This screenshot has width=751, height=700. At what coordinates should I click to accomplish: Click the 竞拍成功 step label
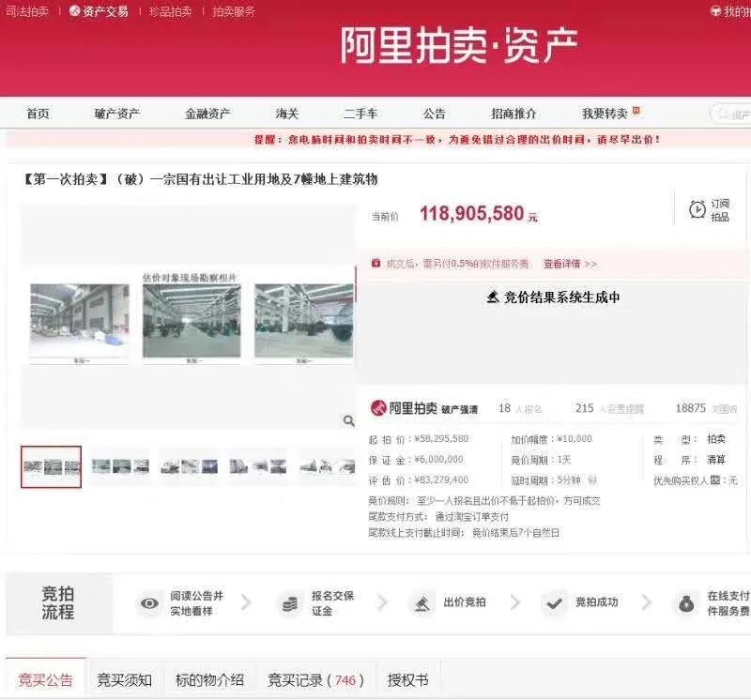click(x=597, y=602)
